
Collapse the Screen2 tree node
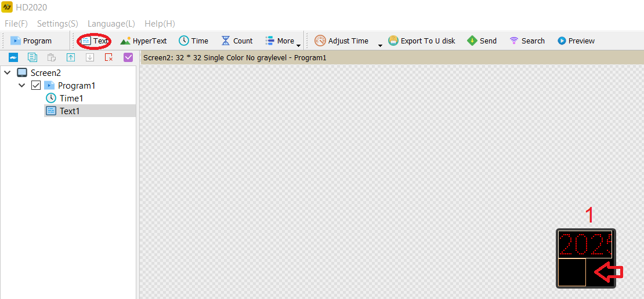point(8,73)
